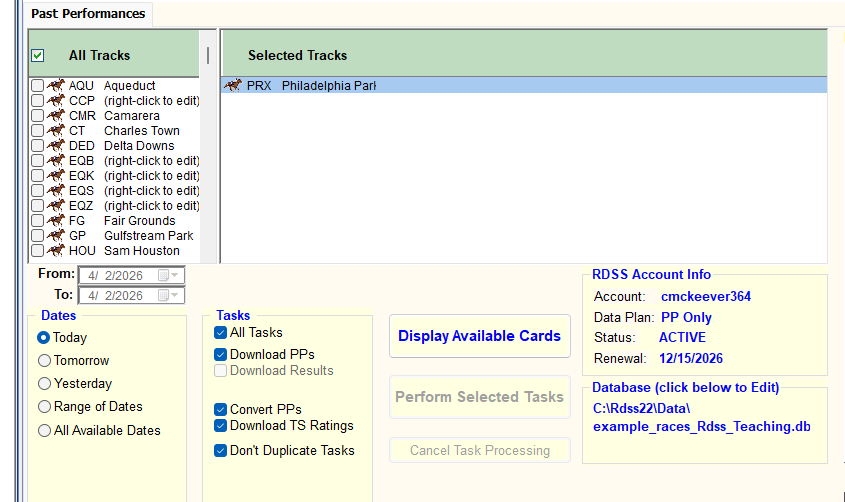Click the Gulfstream Park track name
The width and height of the screenshot is (845, 502).
149,236
